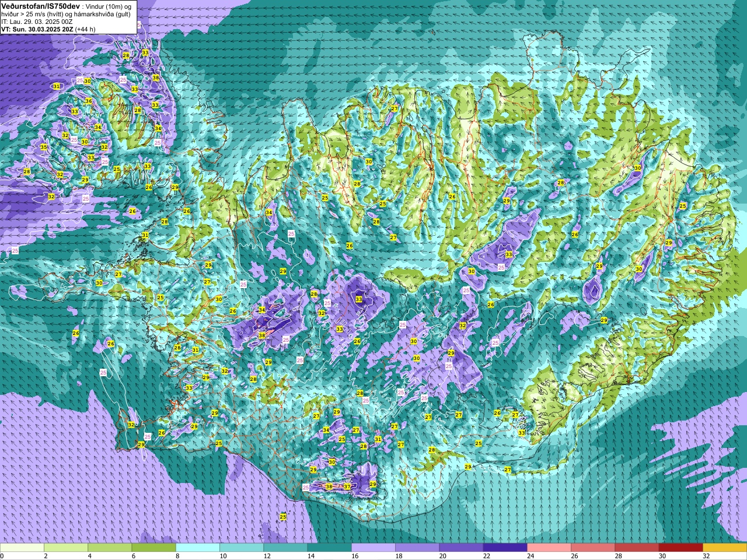Viewport: 747px width, 560px height.
Task: Select the 16–18 m/s lavender legend swatch
Action: click(373, 548)
